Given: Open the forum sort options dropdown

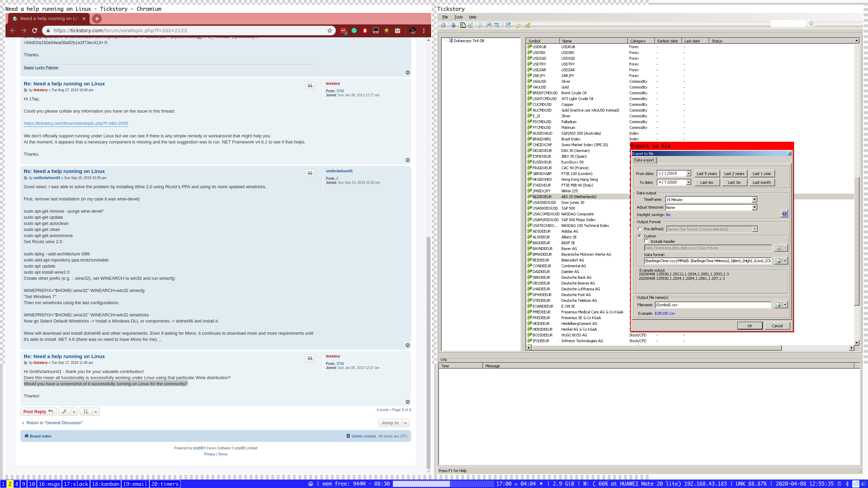Looking at the screenshot, I should coord(90,412).
